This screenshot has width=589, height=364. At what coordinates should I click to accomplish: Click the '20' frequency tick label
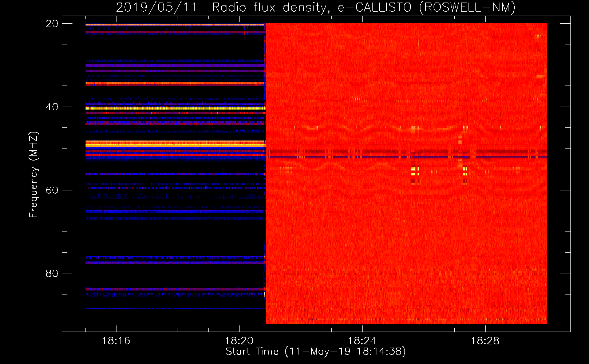click(52, 24)
